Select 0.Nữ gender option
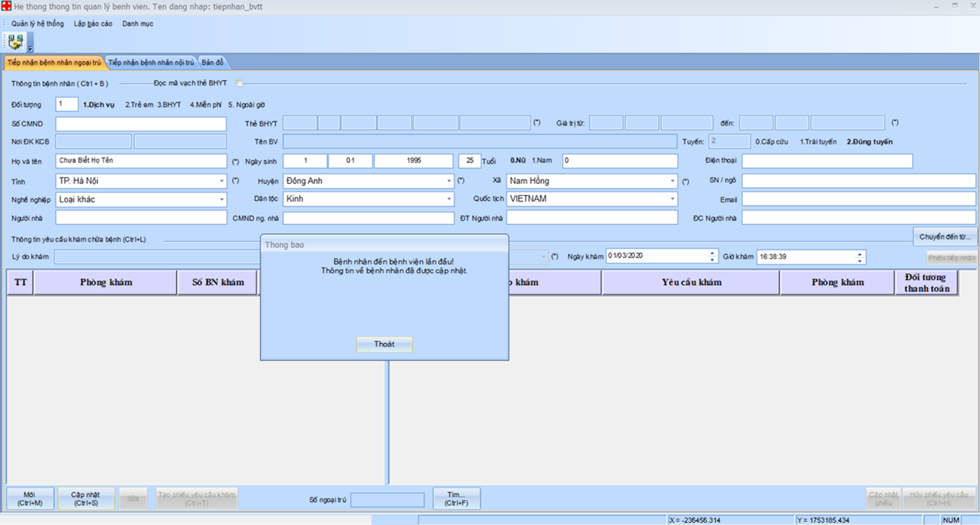This screenshot has width=980, height=525. (518, 161)
